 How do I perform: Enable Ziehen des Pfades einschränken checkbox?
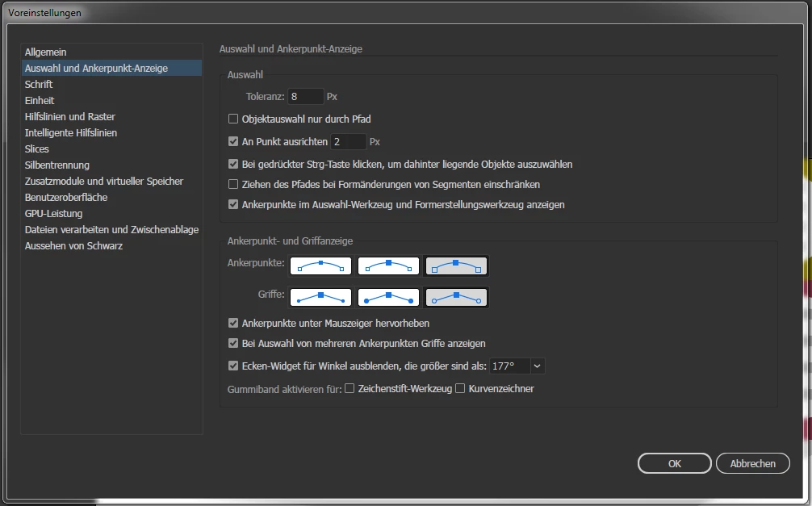pos(233,184)
